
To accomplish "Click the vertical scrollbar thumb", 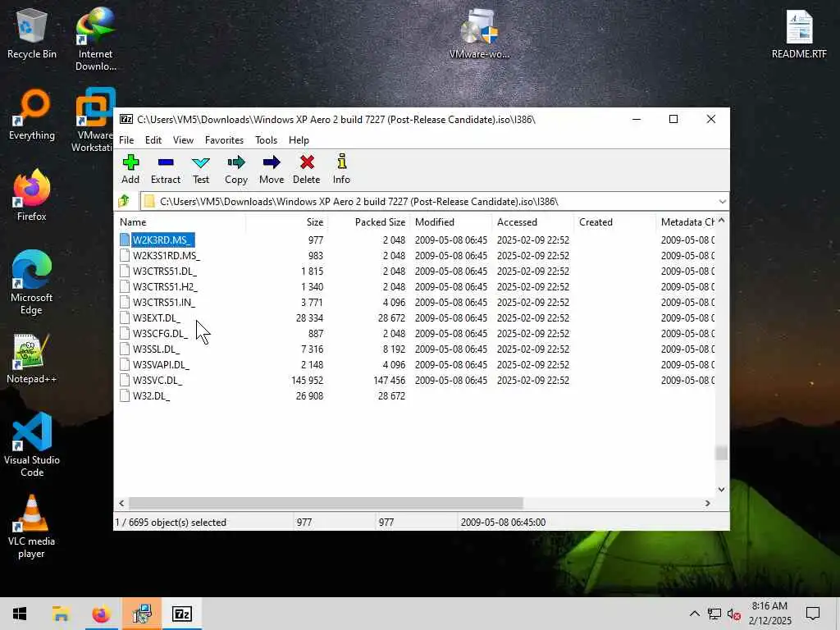I will point(721,453).
